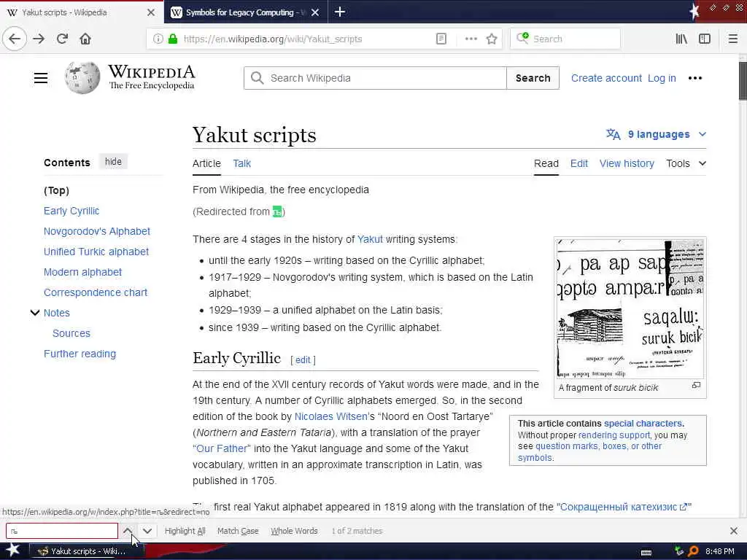Show site information icon in address bar
Screen dimensions: 747x560
click(158, 39)
